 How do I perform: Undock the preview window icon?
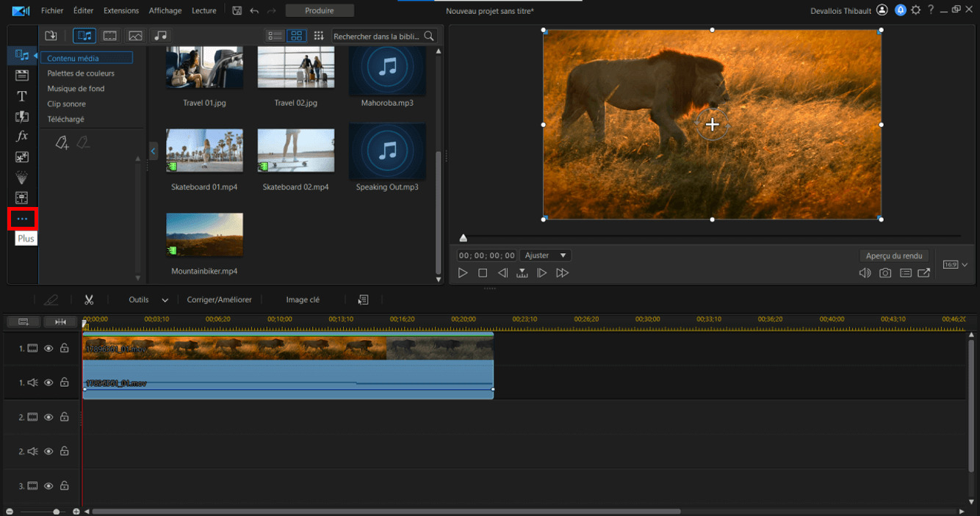[x=924, y=273]
